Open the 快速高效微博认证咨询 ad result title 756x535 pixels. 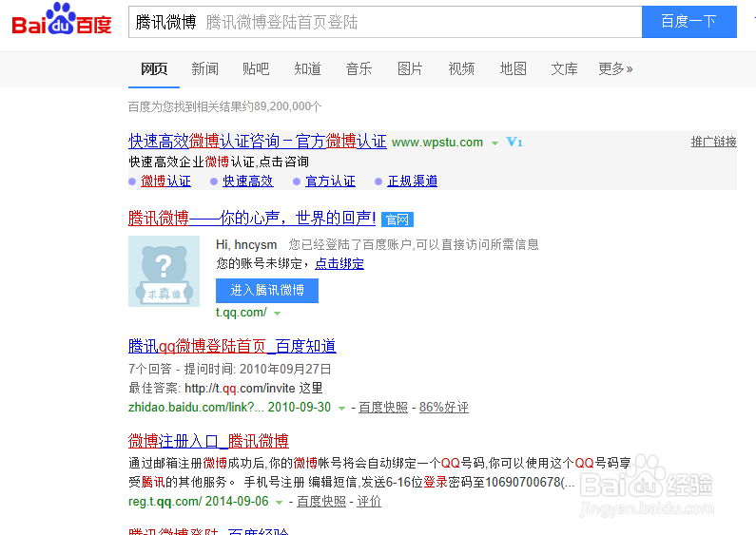tap(258, 142)
